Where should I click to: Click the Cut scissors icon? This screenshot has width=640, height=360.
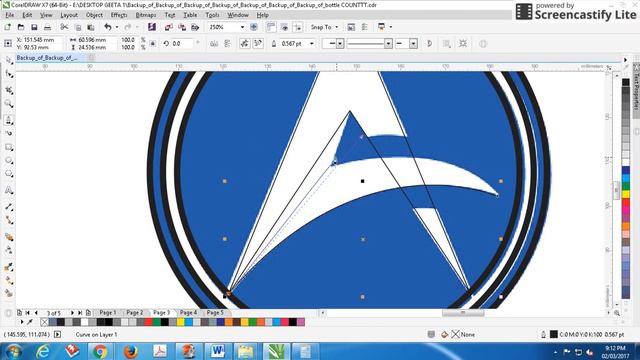tap(64, 27)
